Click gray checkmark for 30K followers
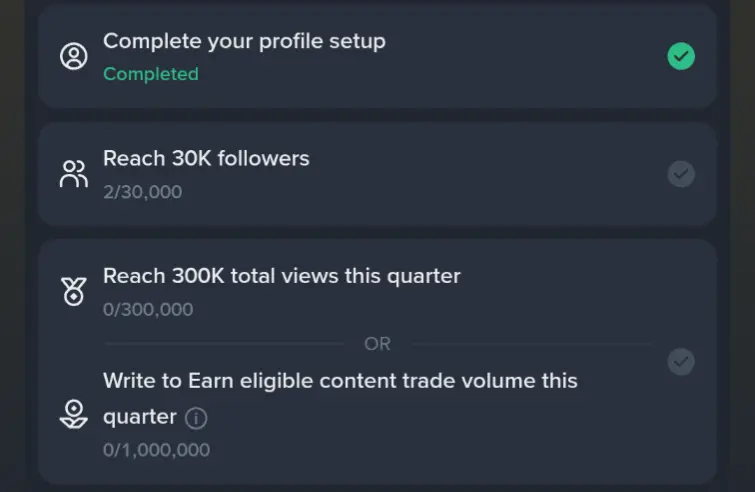This screenshot has height=492, width=755. [x=681, y=174]
